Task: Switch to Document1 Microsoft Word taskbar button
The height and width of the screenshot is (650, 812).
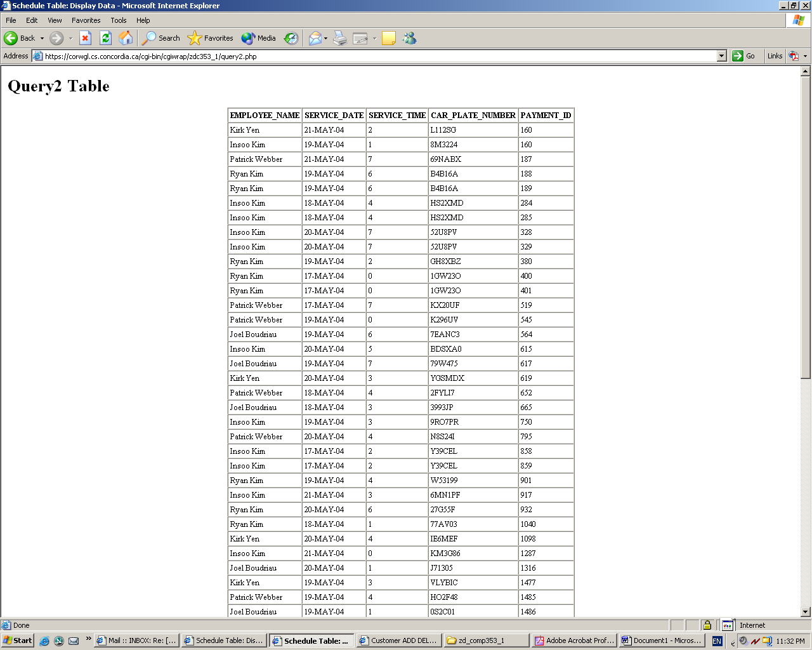Action: click(661, 640)
